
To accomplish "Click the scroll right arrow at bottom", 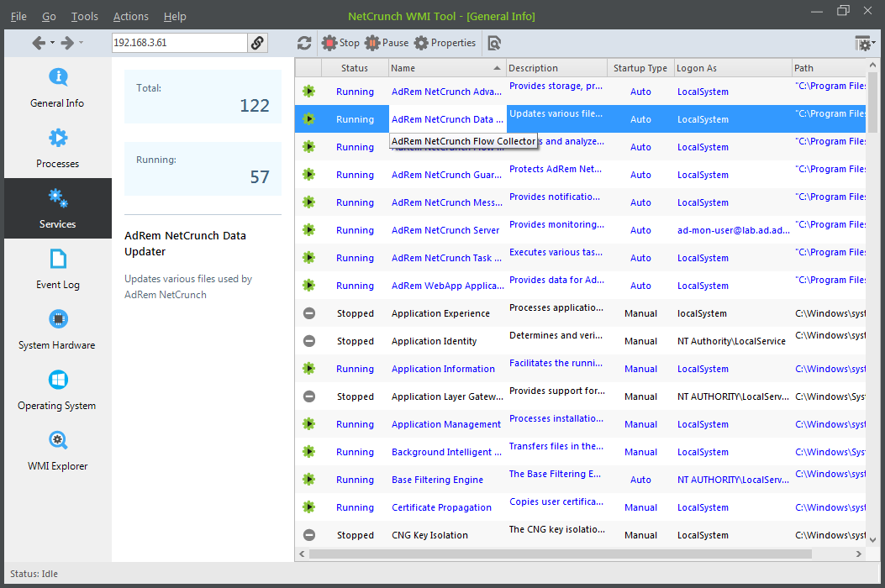I will coord(858,554).
